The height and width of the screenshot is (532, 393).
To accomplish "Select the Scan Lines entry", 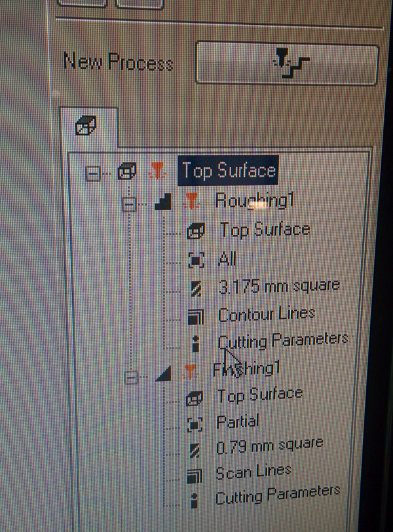I will point(253,472).
